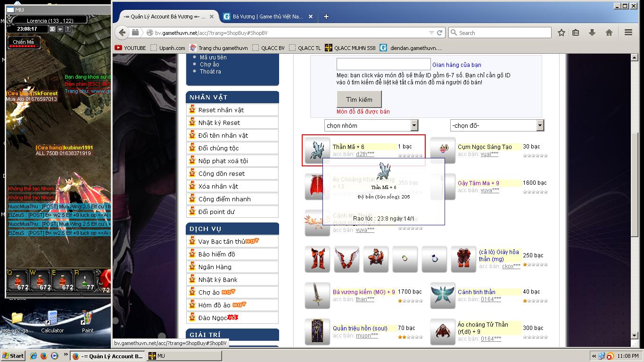Click the Gậy Tâm Ma + 9 item name
The height and width of the screenshot is (362, 644).
click(479, 183)
